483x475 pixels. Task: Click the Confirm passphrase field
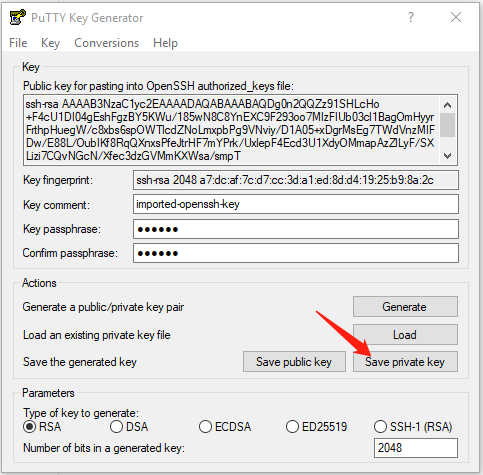[x=296, y=253]
